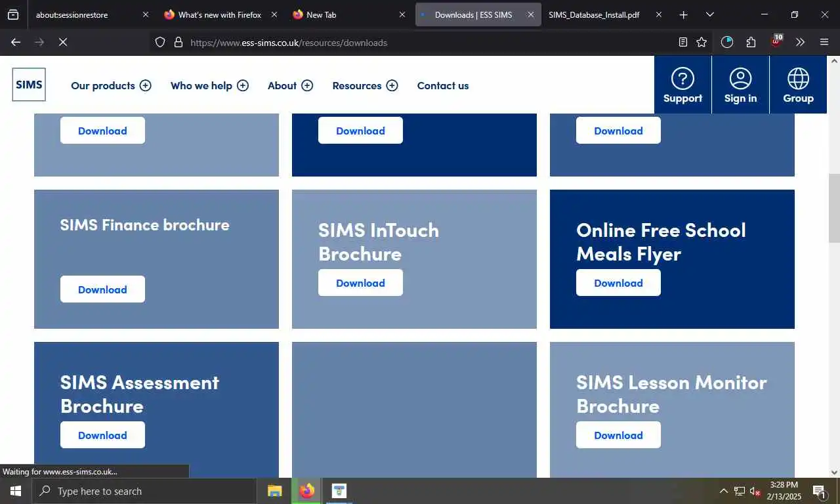Show more tools overflow chevron

tap(800, 42)
